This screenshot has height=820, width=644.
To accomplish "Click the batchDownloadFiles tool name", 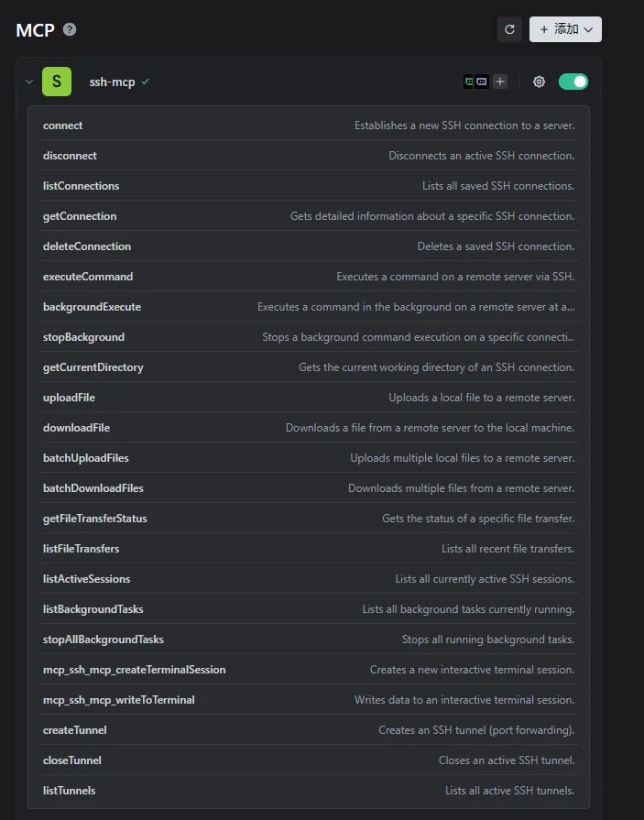I will pyautogui.click(x=93, y=488).
